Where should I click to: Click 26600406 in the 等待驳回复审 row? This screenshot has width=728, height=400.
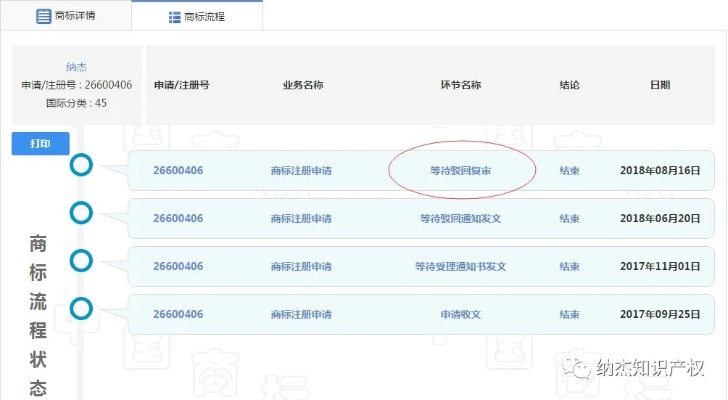[x=178, y=171]
